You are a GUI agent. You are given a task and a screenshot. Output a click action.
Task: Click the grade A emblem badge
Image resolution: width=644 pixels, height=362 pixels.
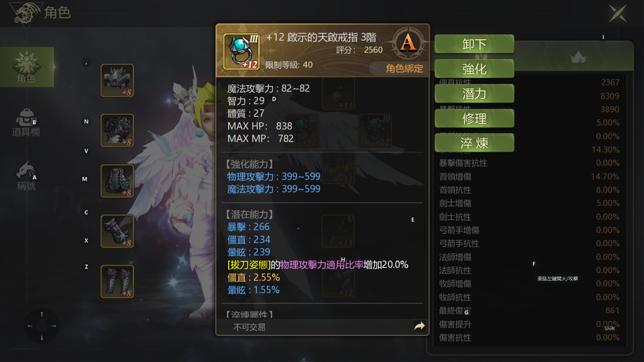click(x=407, y=43)
